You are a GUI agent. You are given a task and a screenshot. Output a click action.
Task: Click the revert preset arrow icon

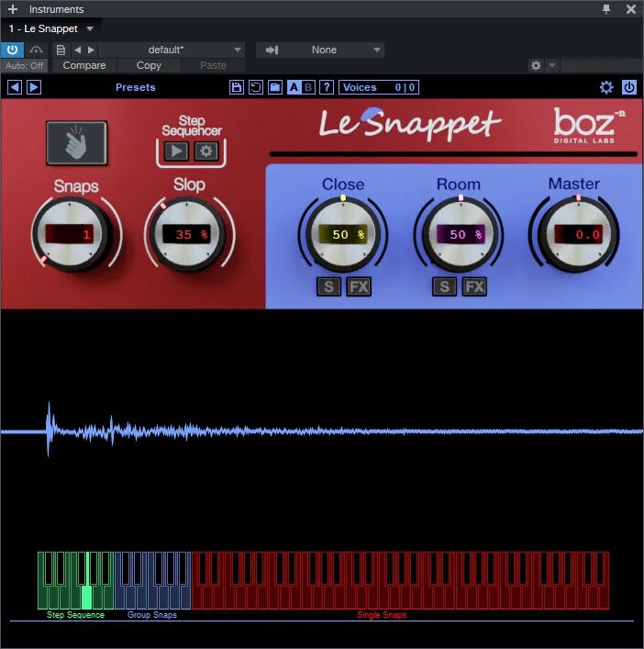tap(256, 87)
